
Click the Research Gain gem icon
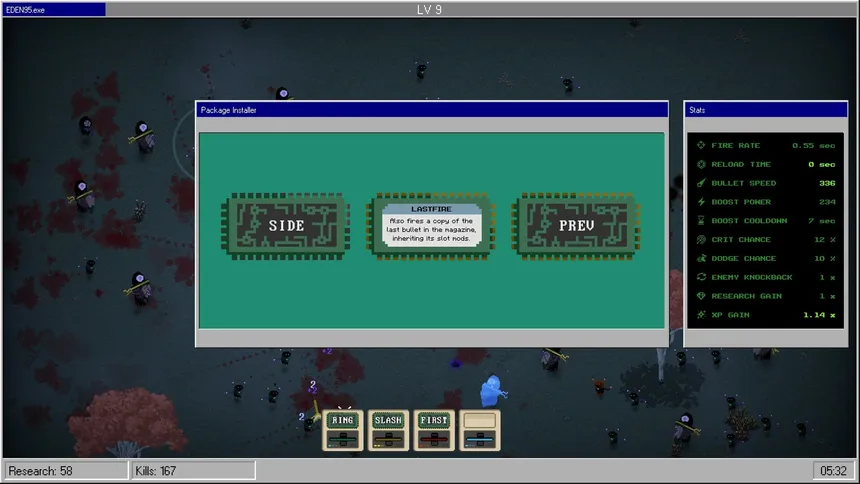point(701,296)
